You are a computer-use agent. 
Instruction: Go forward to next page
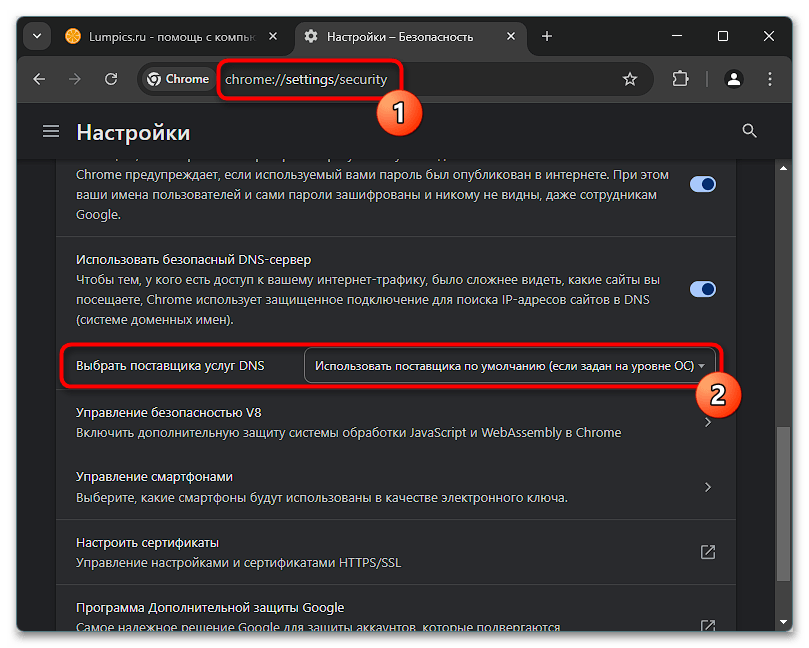(x=75, y=79)
